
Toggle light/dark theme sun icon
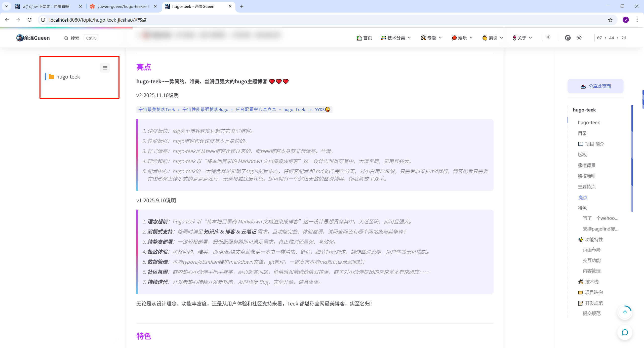pos(548,37)
